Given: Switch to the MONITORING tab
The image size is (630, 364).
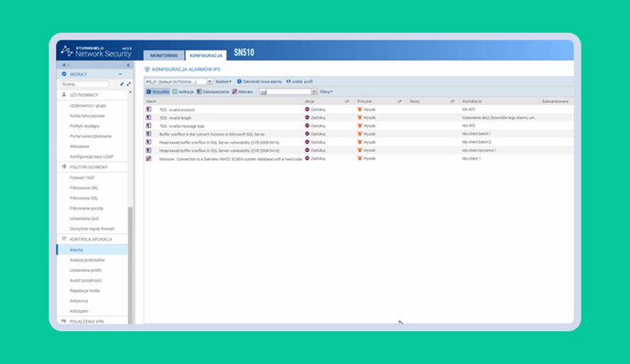Looking at the screenshot, I should [x=164, y=56].
